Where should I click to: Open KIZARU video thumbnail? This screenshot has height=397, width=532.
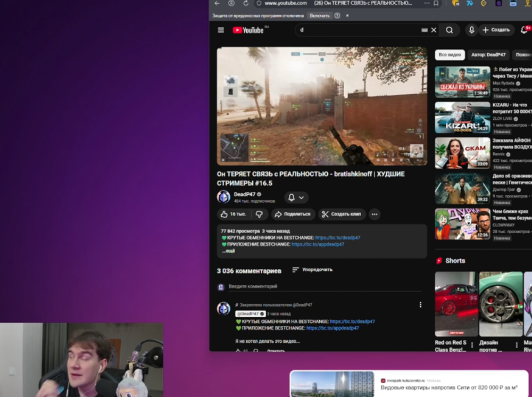(x=462, y=118)
